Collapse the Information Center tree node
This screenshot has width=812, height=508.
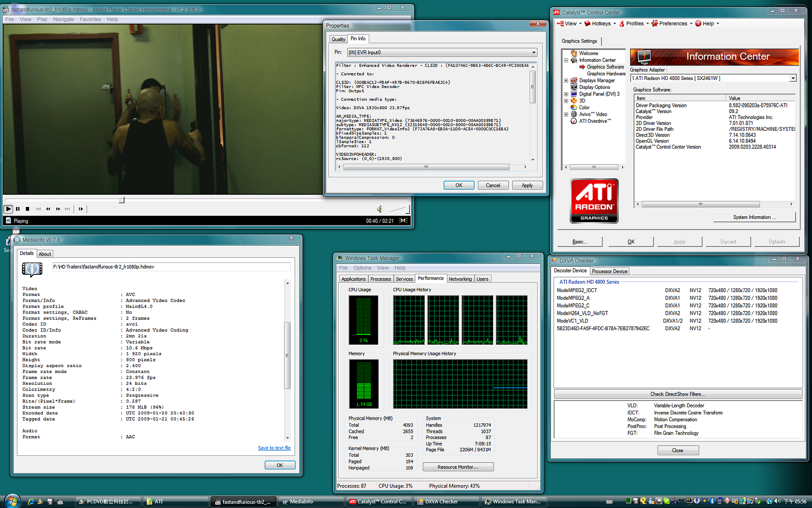[566, 60]
